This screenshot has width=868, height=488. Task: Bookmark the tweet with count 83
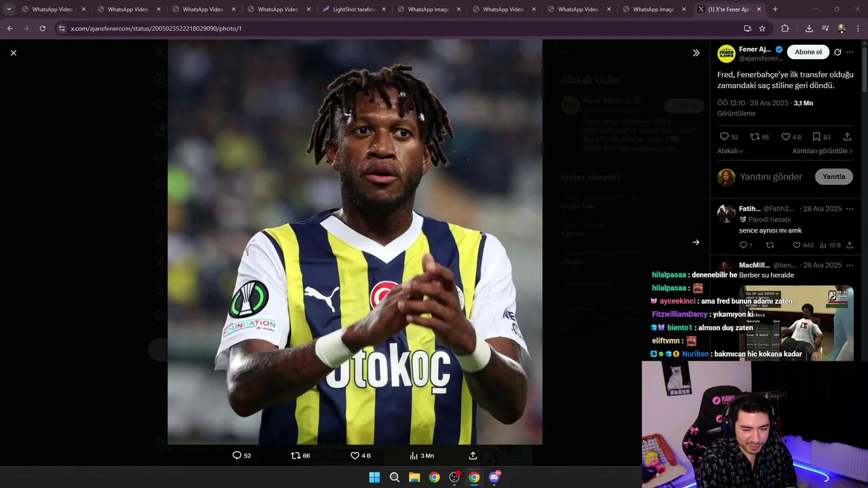[821, 137]
